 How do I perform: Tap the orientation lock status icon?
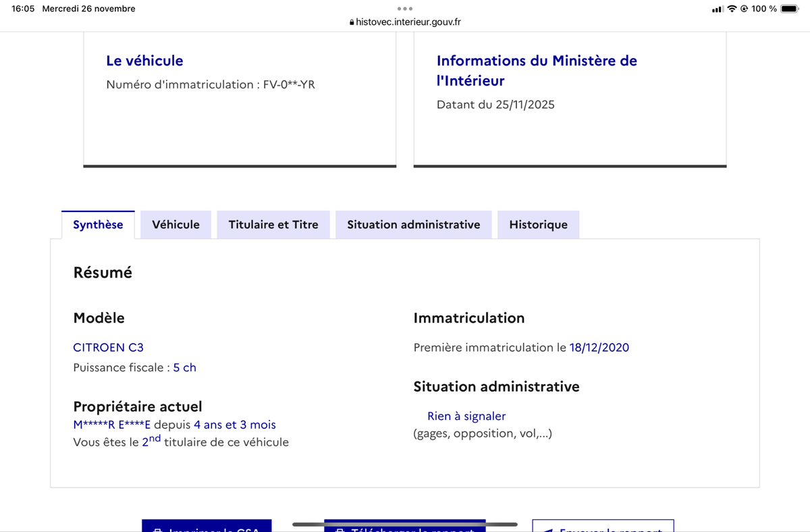744,9
